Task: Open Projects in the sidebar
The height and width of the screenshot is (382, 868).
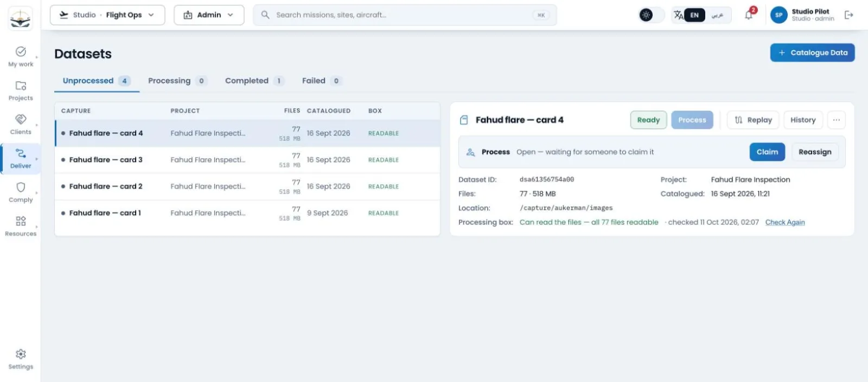Action: (21, 90)
